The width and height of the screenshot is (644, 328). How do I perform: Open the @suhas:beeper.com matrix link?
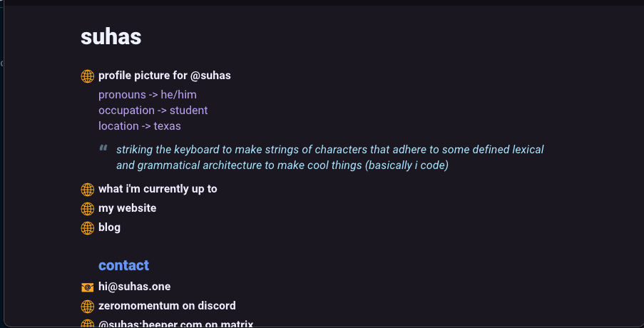click(x=175, y=324)
